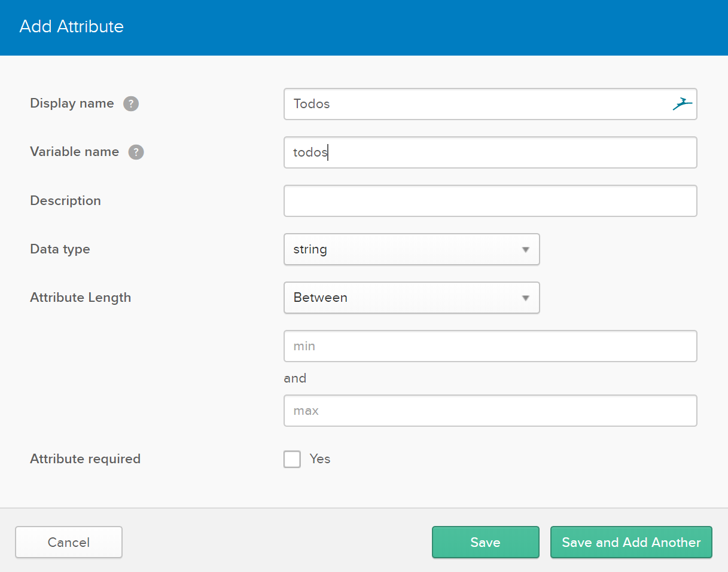Click the Description label text

click(66, 201)
